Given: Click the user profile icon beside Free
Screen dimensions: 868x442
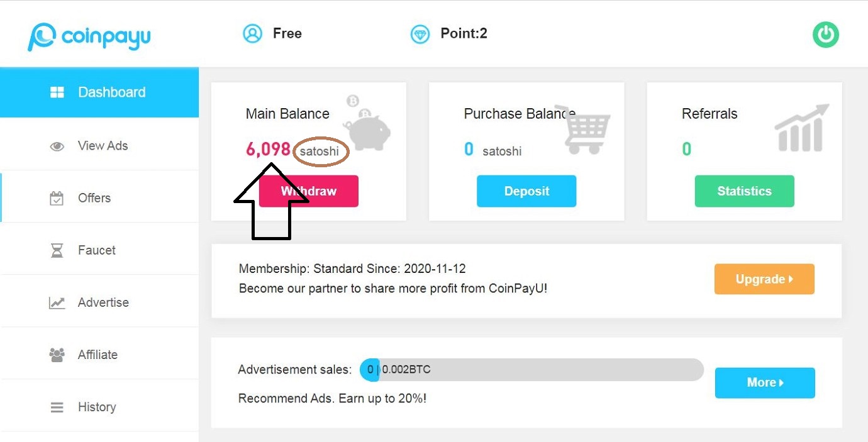Looking at the screenshot, I should [252, 33].
